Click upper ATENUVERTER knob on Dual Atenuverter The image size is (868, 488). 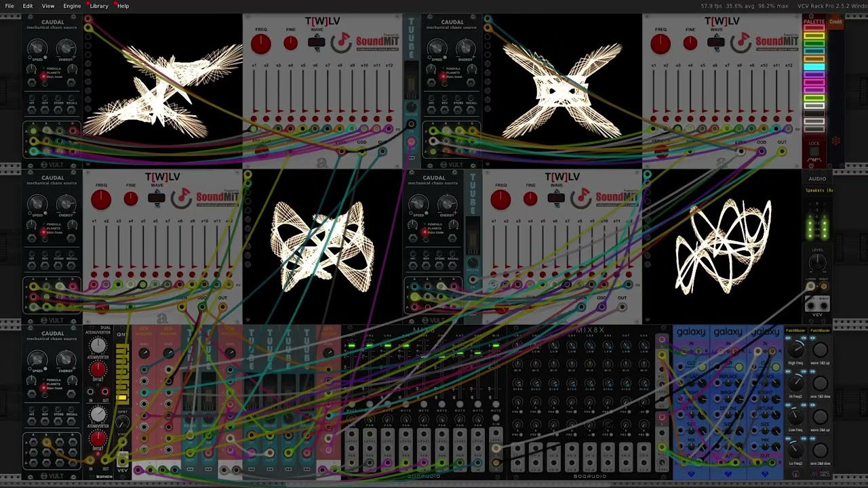(98, 346)
